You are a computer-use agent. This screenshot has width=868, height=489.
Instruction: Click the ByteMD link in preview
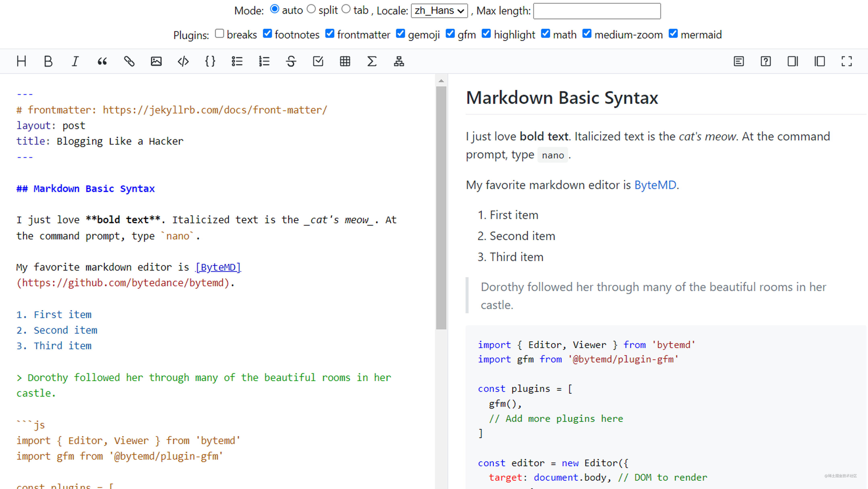[655, 185]
